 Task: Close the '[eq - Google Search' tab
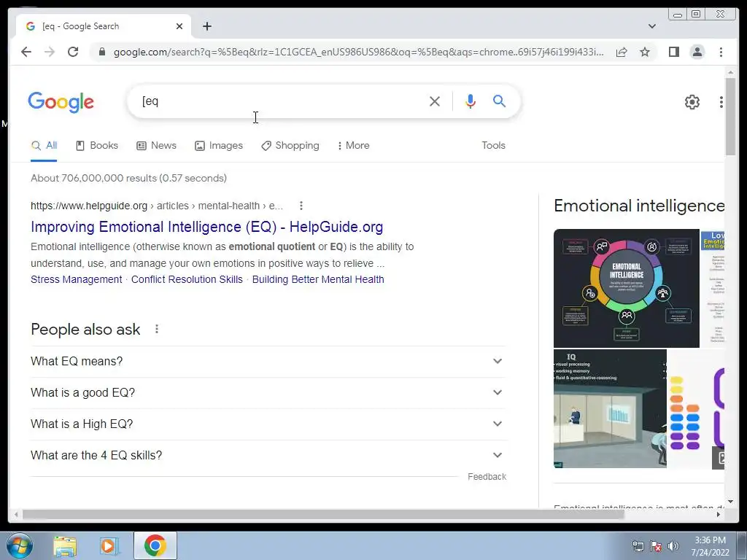click(x=179, y=26)
